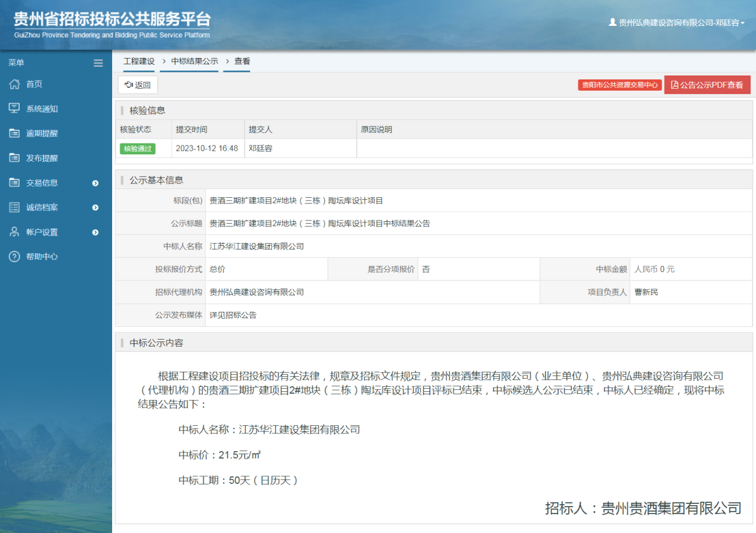This screenshot has height=533, width=756.
Task: Click the 核验通过 green status badge
Action: coord(137,149)
